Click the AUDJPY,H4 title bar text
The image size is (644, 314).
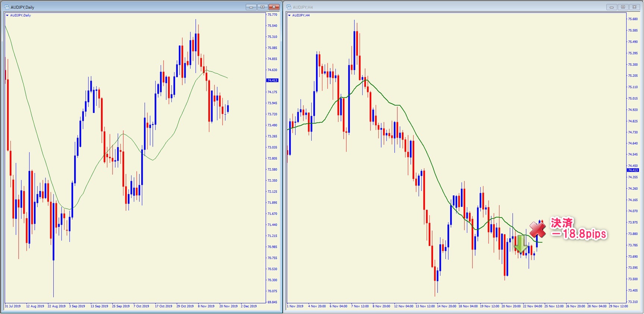(303, 7)
